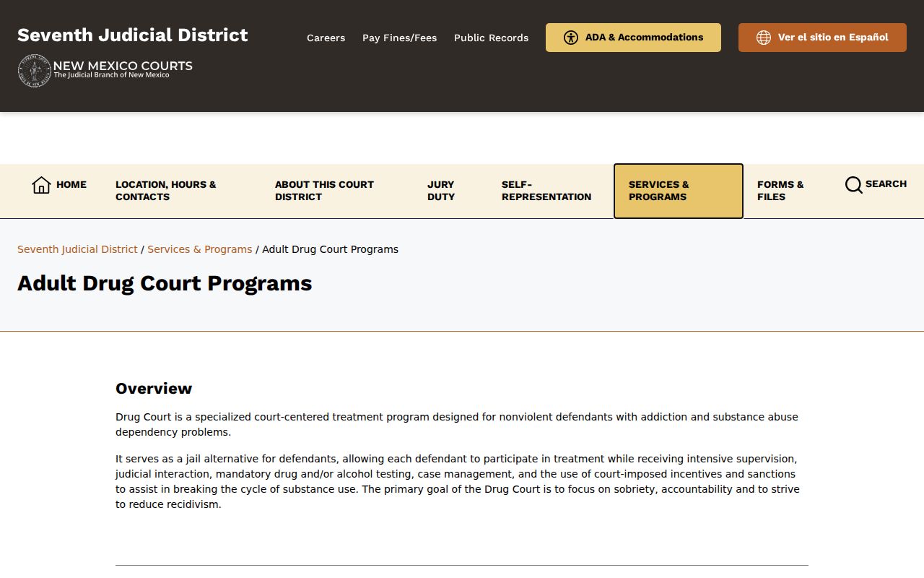Click the globe icon for Español
Screen dimensions: 924x578
[x=764, y=38]
